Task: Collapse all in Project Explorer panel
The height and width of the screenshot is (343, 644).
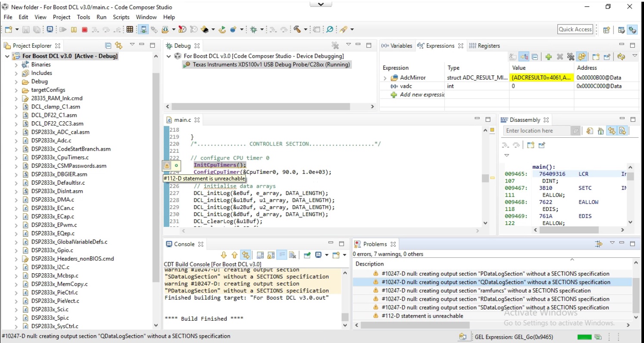Action: [109, 45]
